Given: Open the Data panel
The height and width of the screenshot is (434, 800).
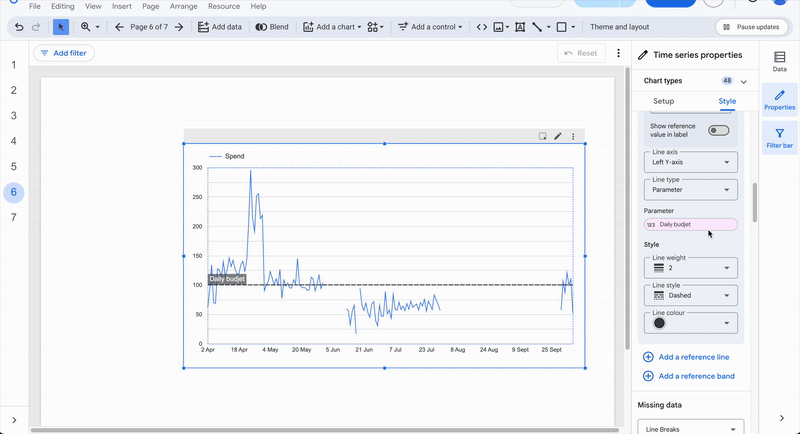Looking at the screenshot, I should (779, 62).
